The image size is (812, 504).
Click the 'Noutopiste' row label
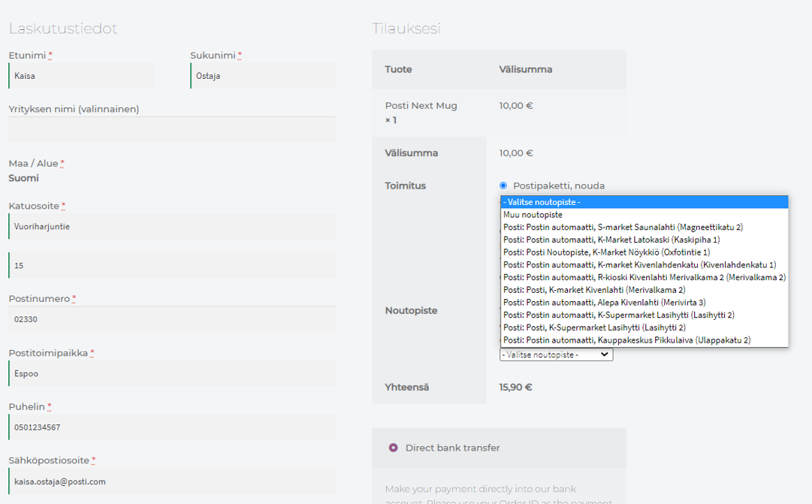(411, 310)
